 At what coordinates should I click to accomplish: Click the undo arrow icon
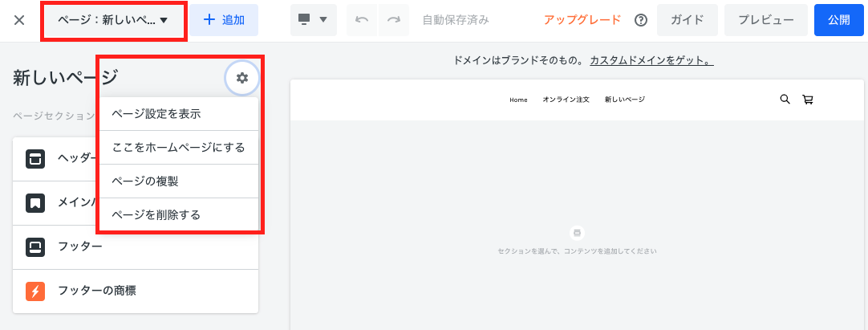click(x=362, y=21)
